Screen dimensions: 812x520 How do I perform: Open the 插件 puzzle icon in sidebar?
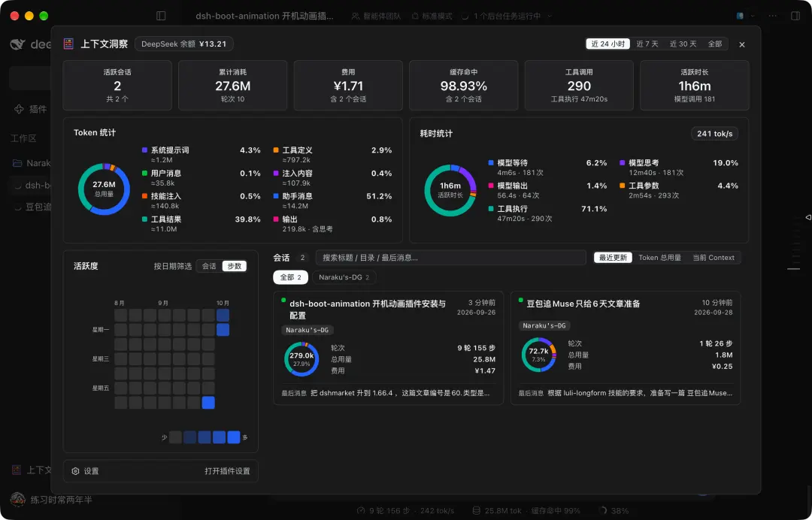tap(19, 109)
